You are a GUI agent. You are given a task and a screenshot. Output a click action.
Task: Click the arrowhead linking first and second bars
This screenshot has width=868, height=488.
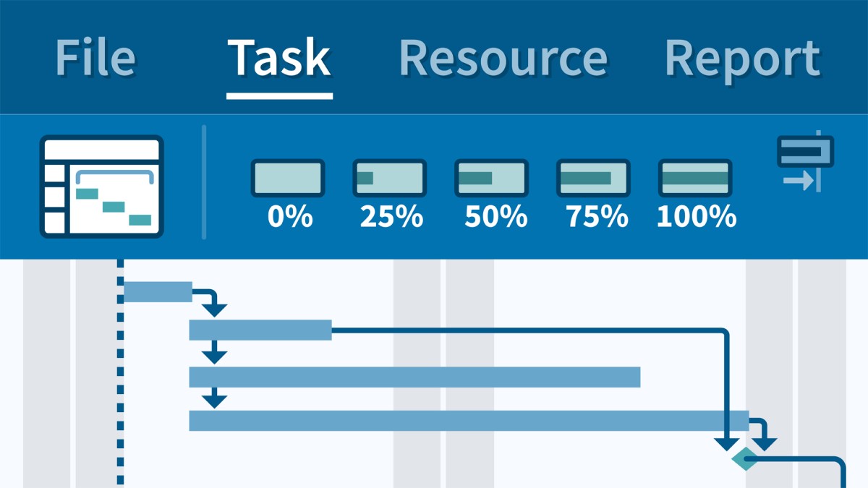[214, 309]
